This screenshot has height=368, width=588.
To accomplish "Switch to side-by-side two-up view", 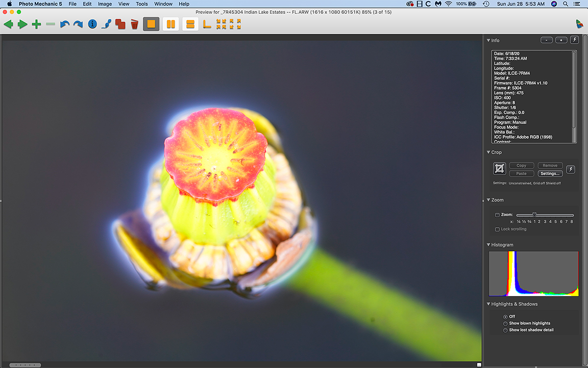I will (171, 24).
